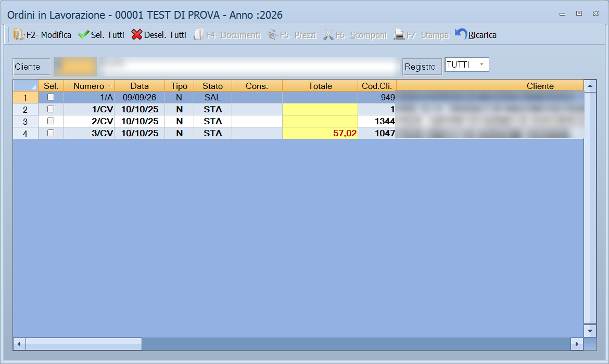The width and height of the screenshot is (609, 364).
Task: Click the Sel. column header
Action: [x=51, y=86]
